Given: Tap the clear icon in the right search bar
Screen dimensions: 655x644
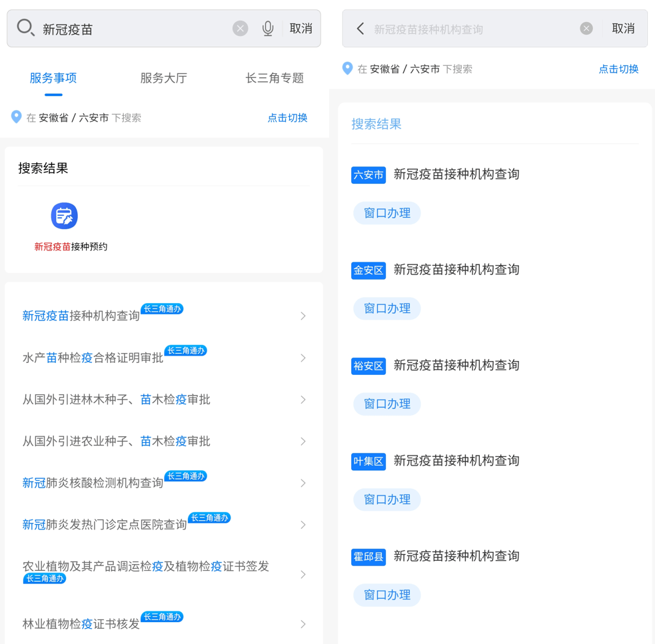Looking at the screenshot, I should [x=586, y=28].
